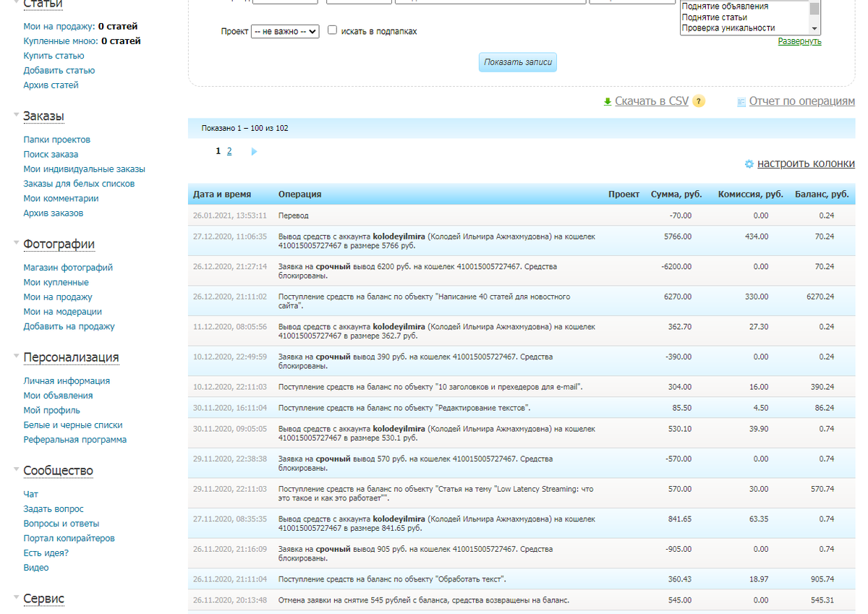Click the 'Перевод' operation row dated 26.01.2021
This screenshot has width=868, height=614.
click(x=522, y=216)
